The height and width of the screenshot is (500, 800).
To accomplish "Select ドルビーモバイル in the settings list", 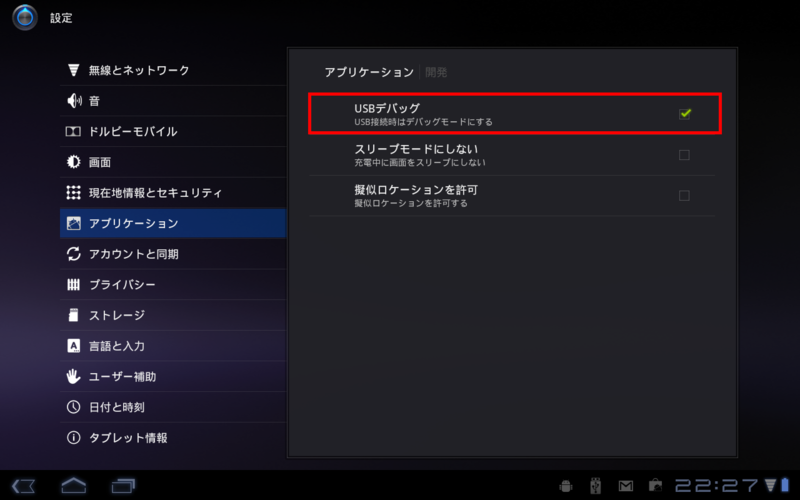I will 173,131.
